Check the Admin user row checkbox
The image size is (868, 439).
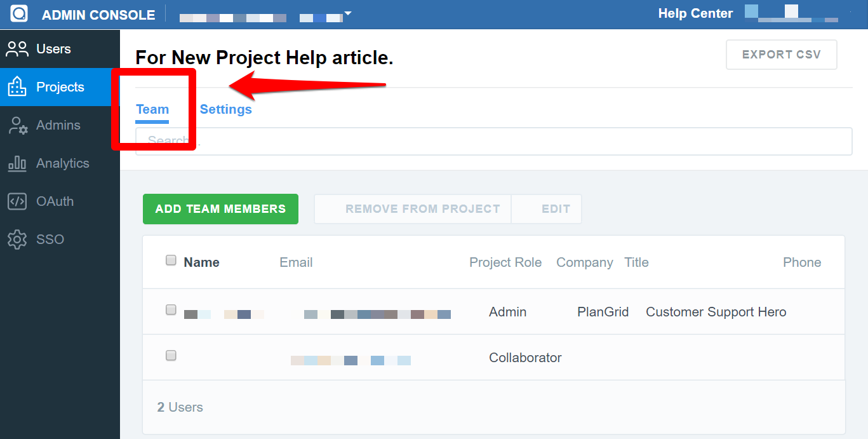(171, 309)
